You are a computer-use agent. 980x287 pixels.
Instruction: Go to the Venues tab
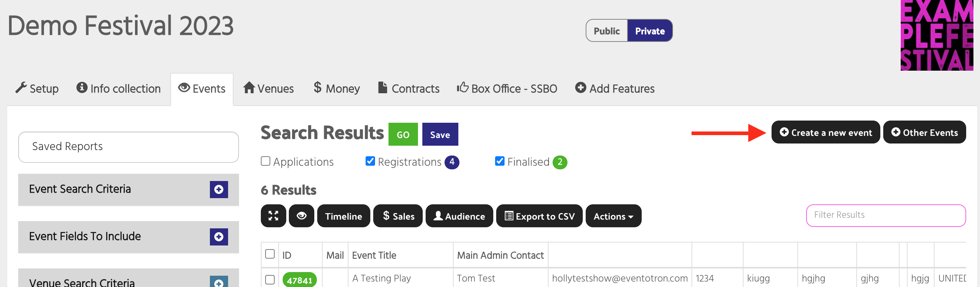point(268,89)
